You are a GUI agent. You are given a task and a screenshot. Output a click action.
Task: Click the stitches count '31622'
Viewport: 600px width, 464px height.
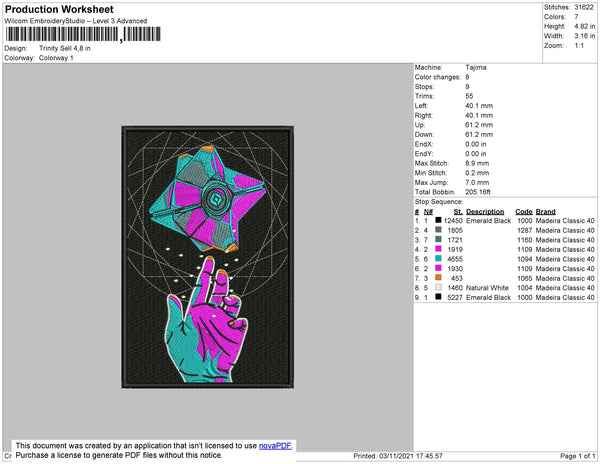point(584,7)
